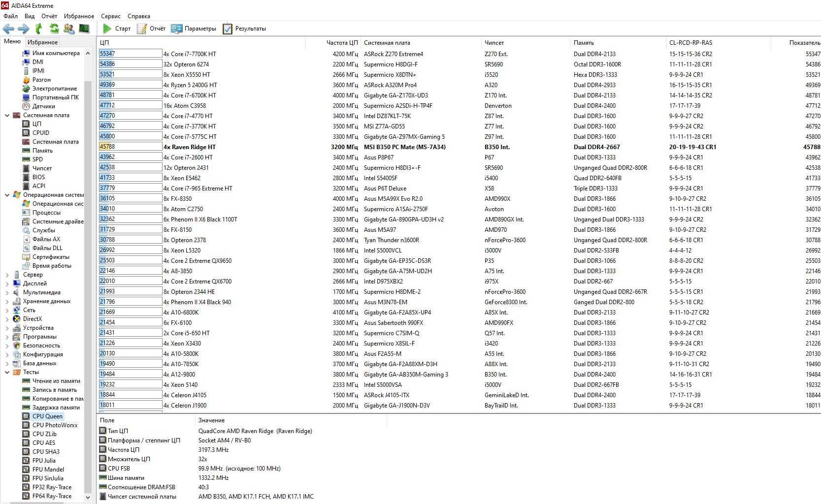Select Сертификаты tree item

click(x=51, y=257)
